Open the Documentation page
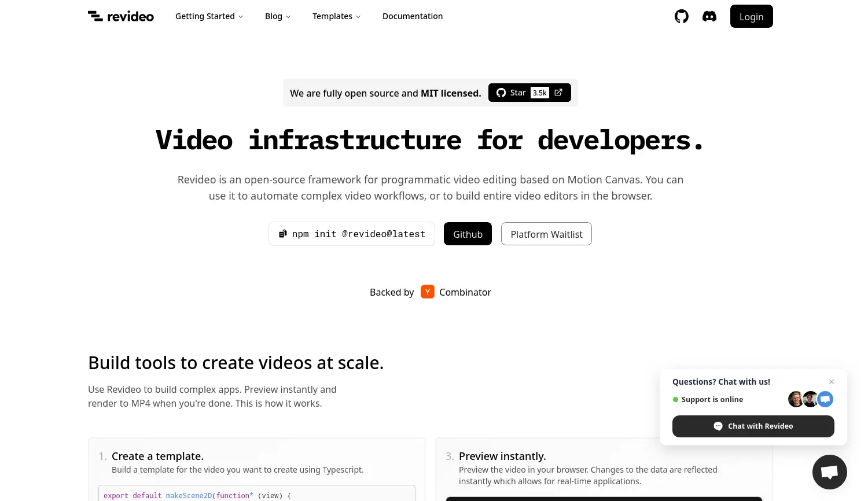This screenshot has height=501, width=868. (x=413, y=16)
